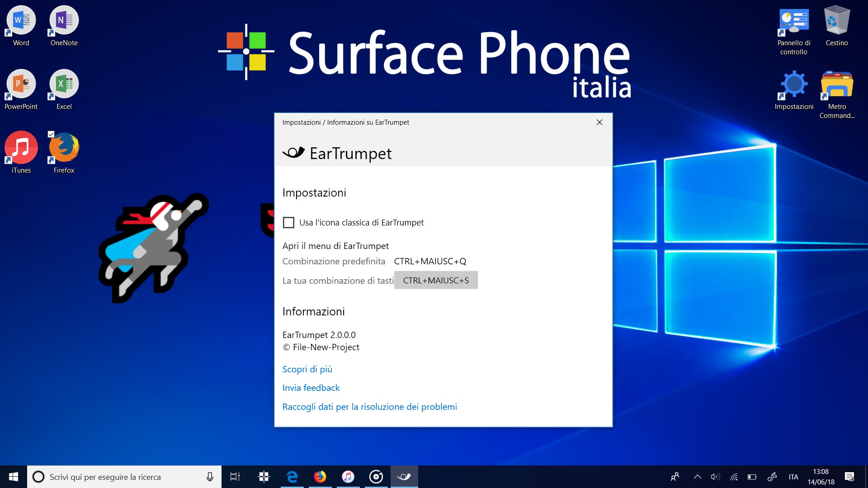This screenshot has width=868, height=488.
Task: Open the Groove Music taskbar icon
Action: tap(376, 477)
